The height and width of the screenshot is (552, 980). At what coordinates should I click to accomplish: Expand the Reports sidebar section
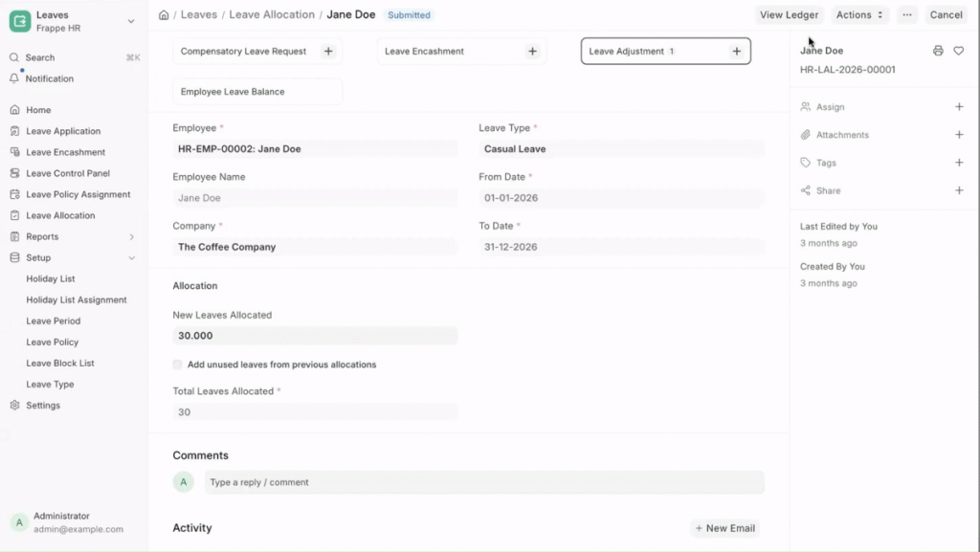click(132, 237)
